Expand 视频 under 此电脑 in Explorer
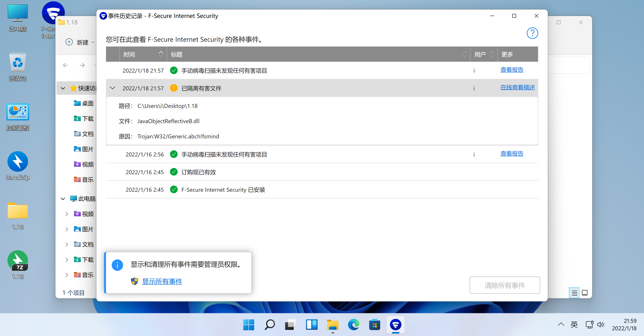 click(67, 214)
